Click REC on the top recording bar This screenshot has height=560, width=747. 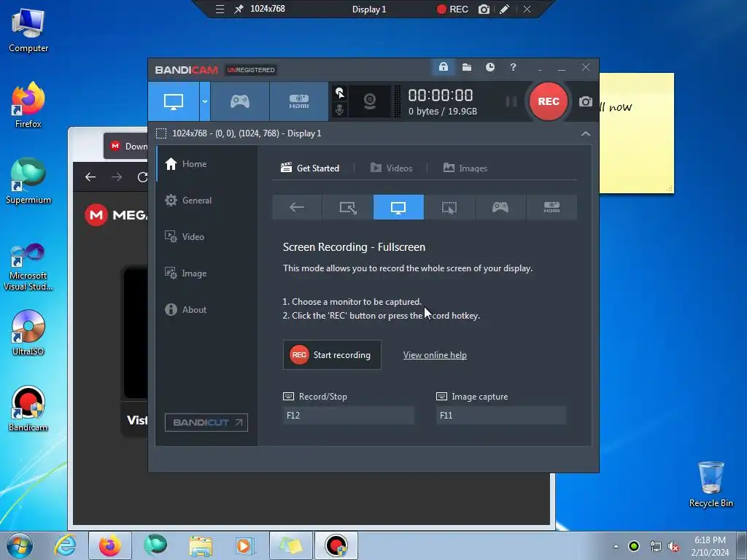click(x=452, y=9)
